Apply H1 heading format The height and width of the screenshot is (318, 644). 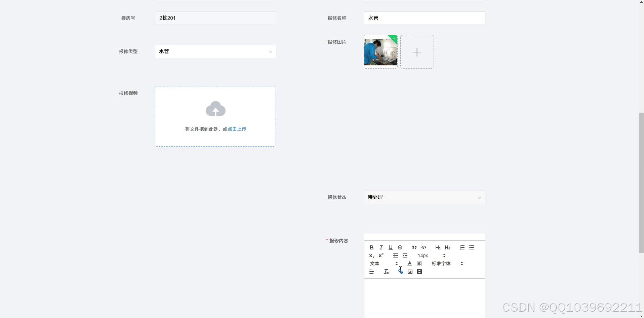pyautogui.click(x=438, y=247)
